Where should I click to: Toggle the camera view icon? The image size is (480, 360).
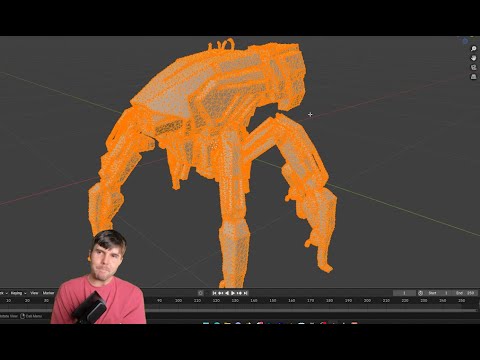click(473, 67)
